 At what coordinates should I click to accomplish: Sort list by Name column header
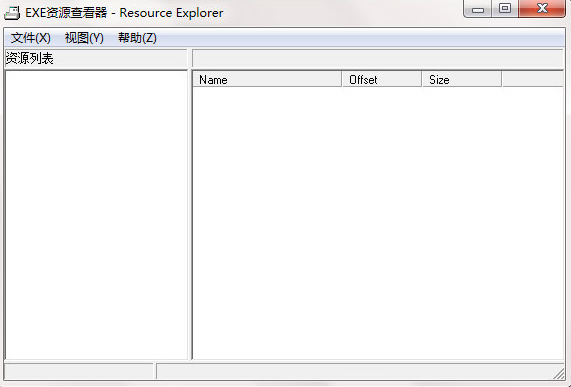coord(267,79)
